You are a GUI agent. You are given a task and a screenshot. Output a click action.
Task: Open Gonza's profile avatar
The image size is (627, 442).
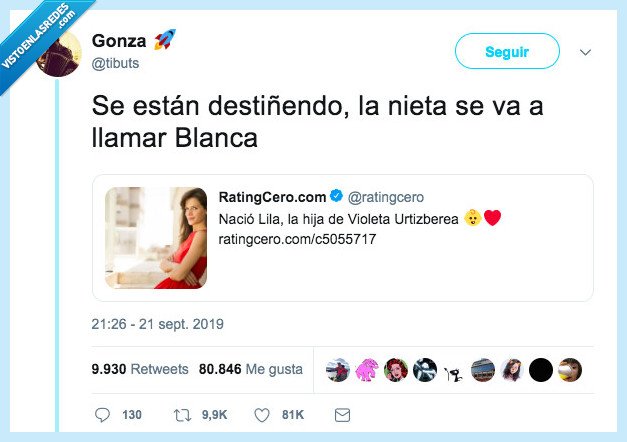(x=59, y=53)
